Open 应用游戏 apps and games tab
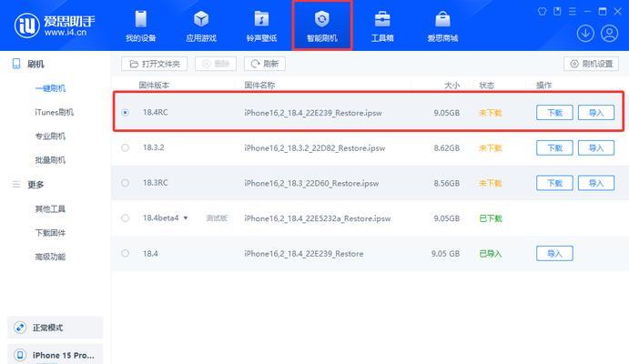 pos(201,26)
